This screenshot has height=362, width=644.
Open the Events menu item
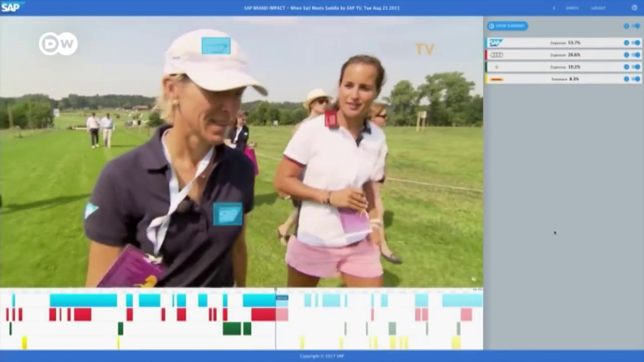[x=572, y=8]
